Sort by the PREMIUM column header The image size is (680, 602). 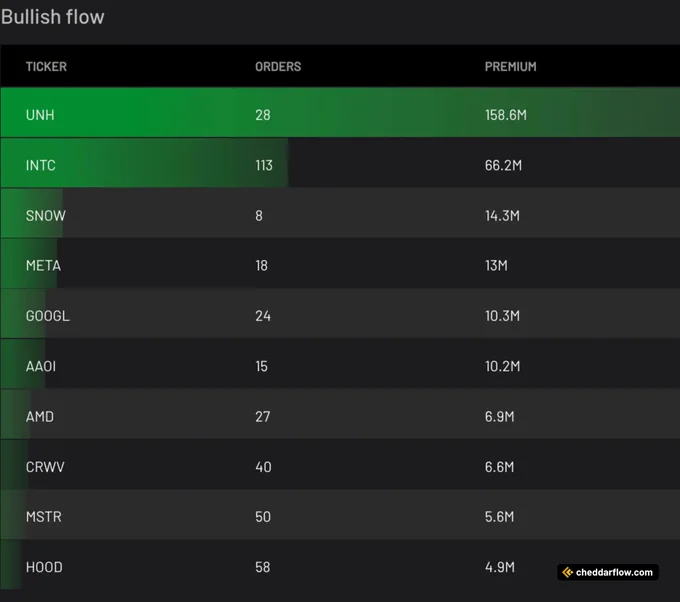510,66
